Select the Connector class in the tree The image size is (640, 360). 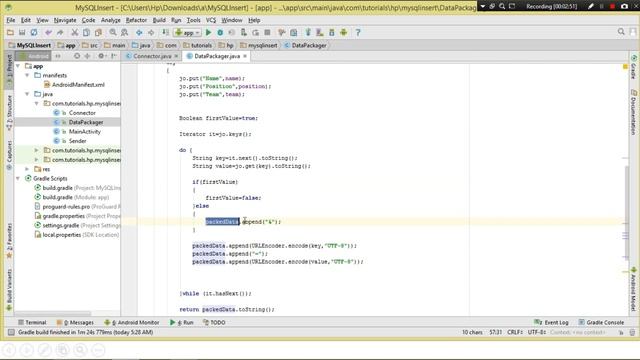click(x=75, y=113)
